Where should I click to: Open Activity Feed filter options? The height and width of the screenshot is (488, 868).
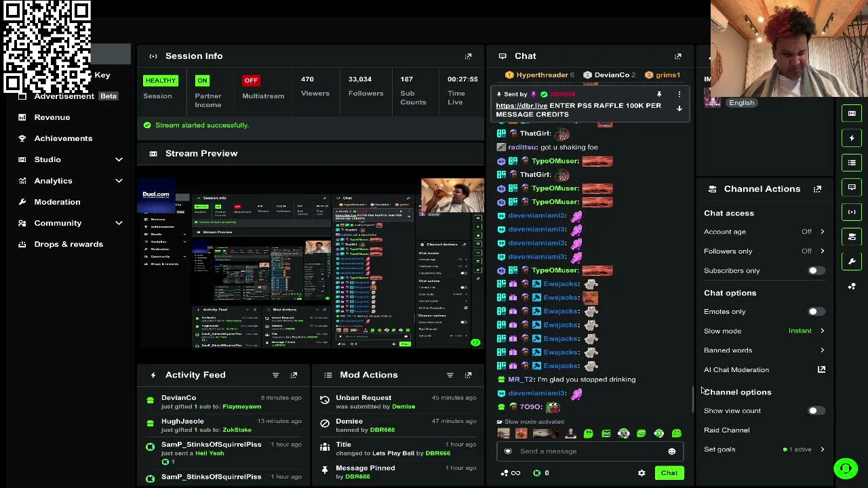click(x=275, y=375)
